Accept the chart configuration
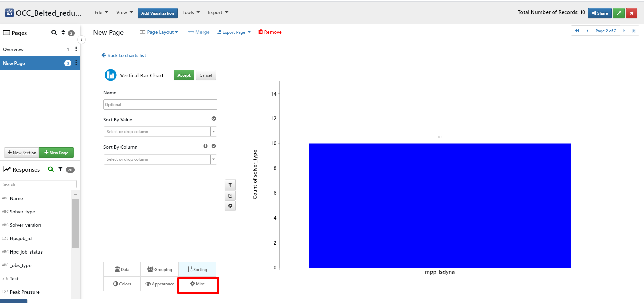The width and height of the screenshot is (644, 303). [184, 75]
